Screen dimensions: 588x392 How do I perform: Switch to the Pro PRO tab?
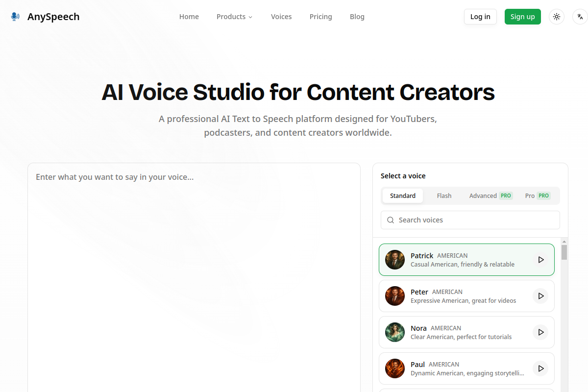(x=538, y=196)
